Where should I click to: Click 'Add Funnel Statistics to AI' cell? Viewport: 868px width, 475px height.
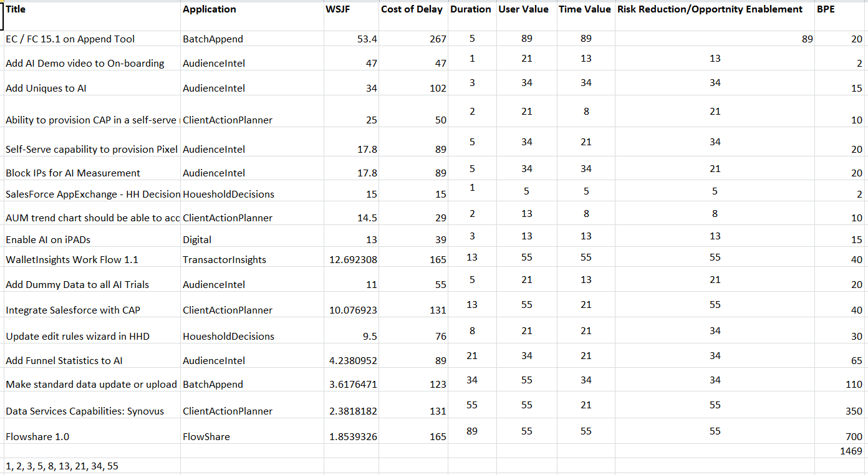point(92,356)
